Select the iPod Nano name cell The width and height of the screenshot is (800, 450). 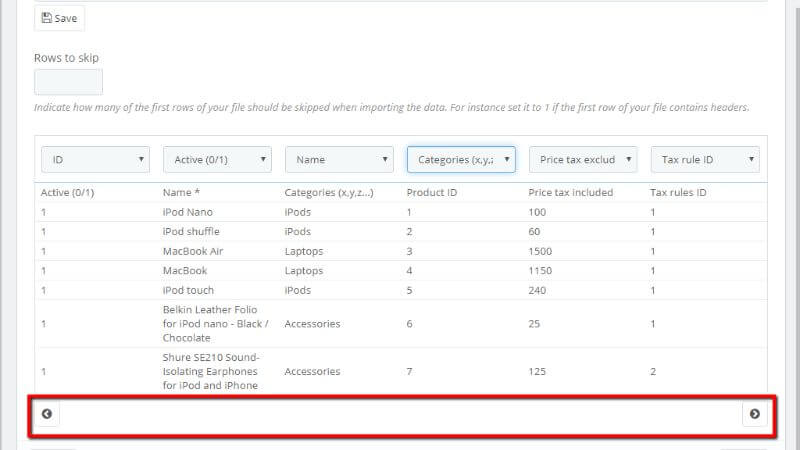point(188,212)
